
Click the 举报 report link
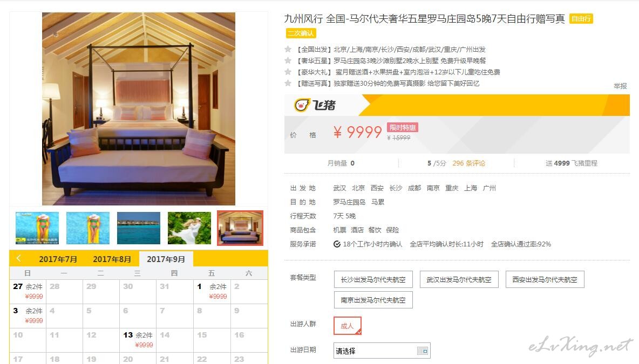click(x=620, y=86)
